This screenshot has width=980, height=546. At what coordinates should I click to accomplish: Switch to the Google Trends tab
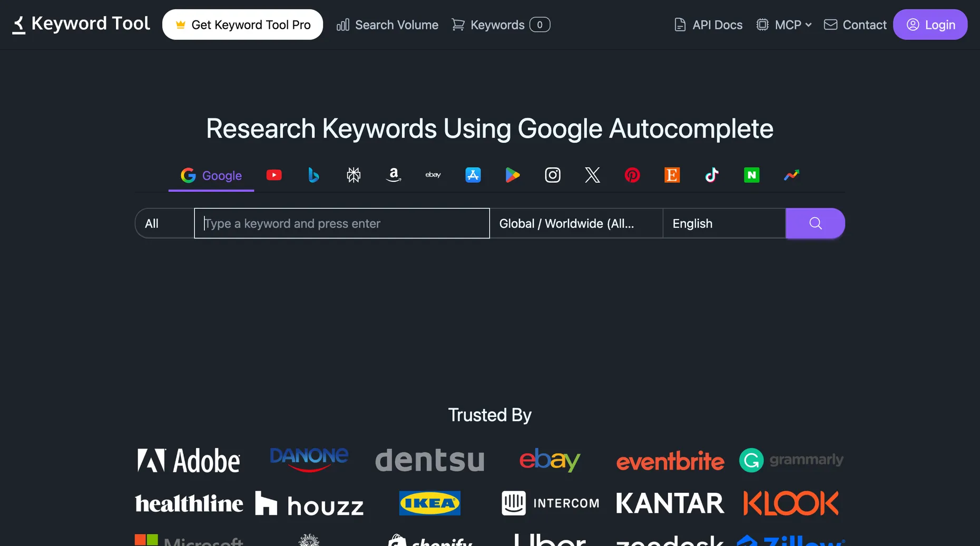(791, 175)
